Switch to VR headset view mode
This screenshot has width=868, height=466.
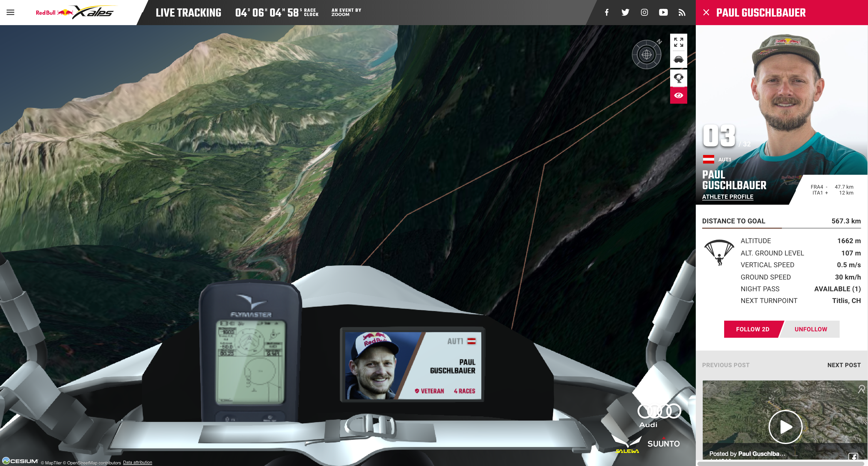(x=678, y=60)
